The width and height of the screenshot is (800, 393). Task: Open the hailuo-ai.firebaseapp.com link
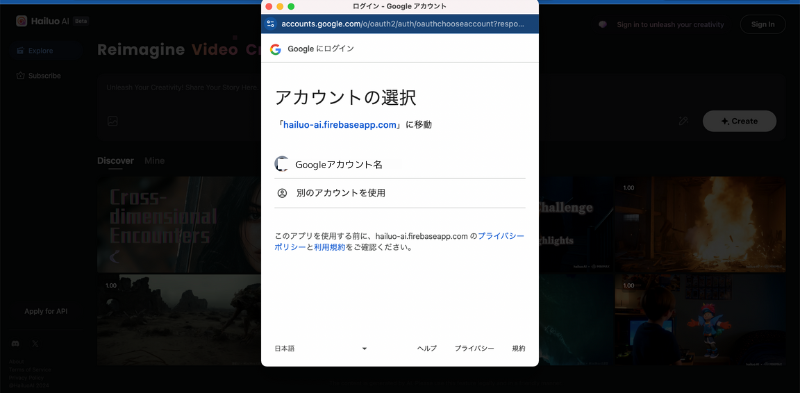click(x=341, y=125)
